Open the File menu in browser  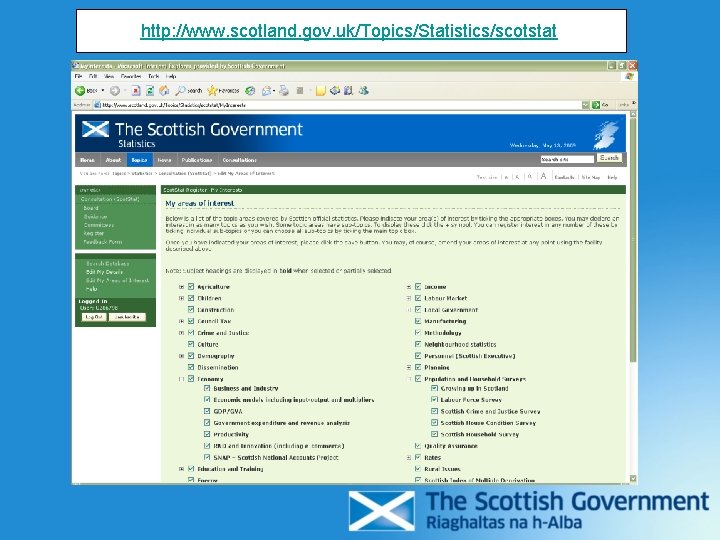click(x=79, y=76)
